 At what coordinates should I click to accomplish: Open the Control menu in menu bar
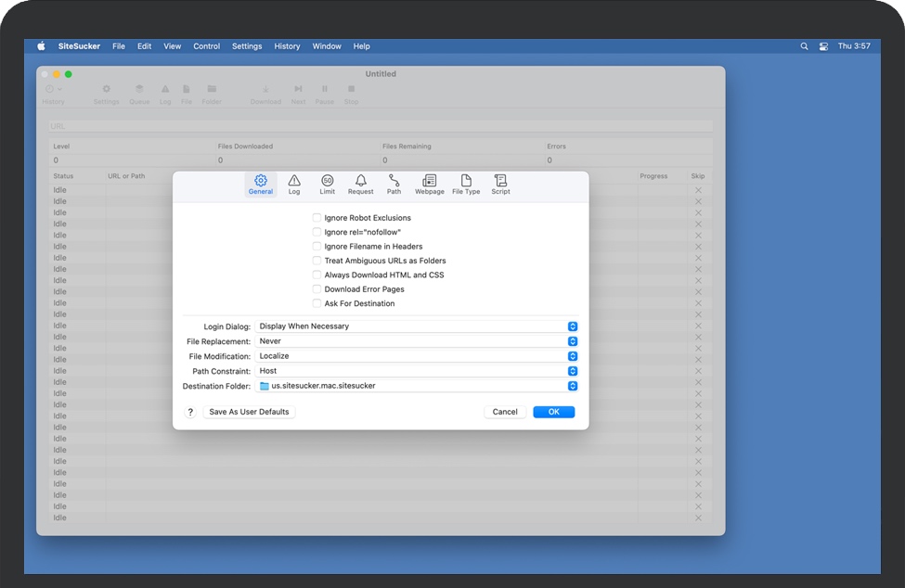coord(206,46)
